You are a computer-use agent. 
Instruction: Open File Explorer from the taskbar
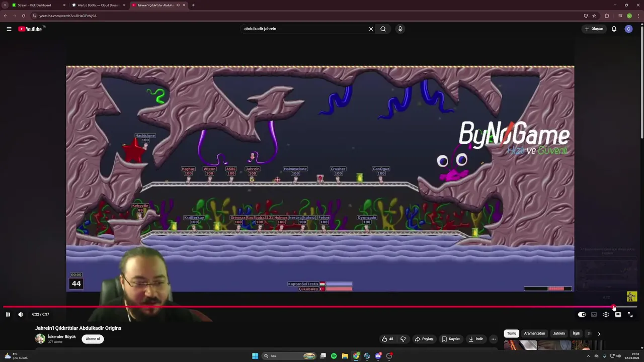345,356
